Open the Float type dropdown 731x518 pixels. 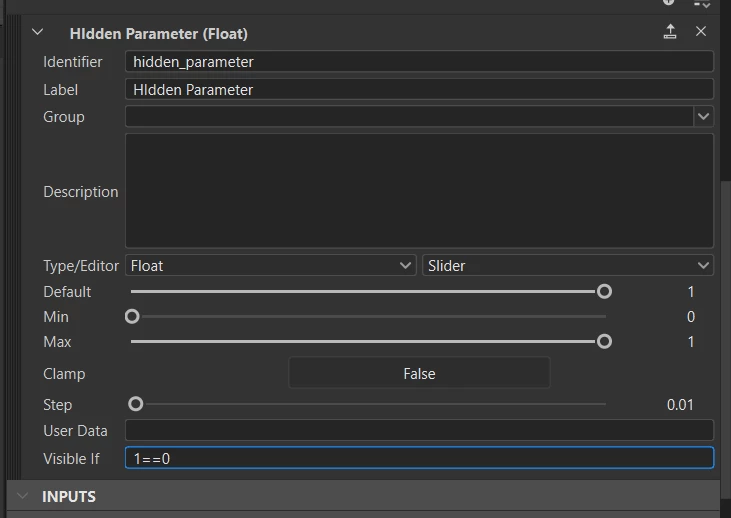click(x=270, y=265)
